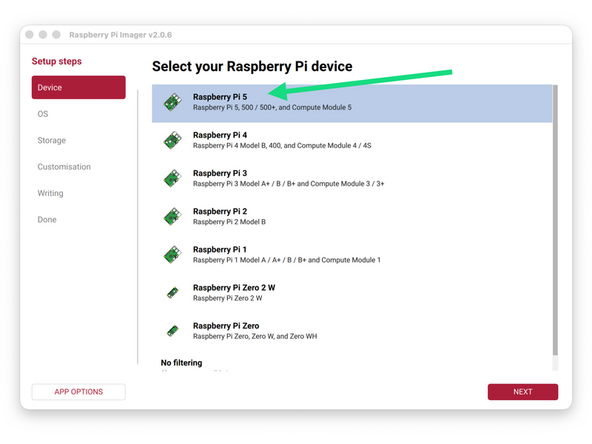Maximize the Raspberry Pi Imager window

pos(56,35)
